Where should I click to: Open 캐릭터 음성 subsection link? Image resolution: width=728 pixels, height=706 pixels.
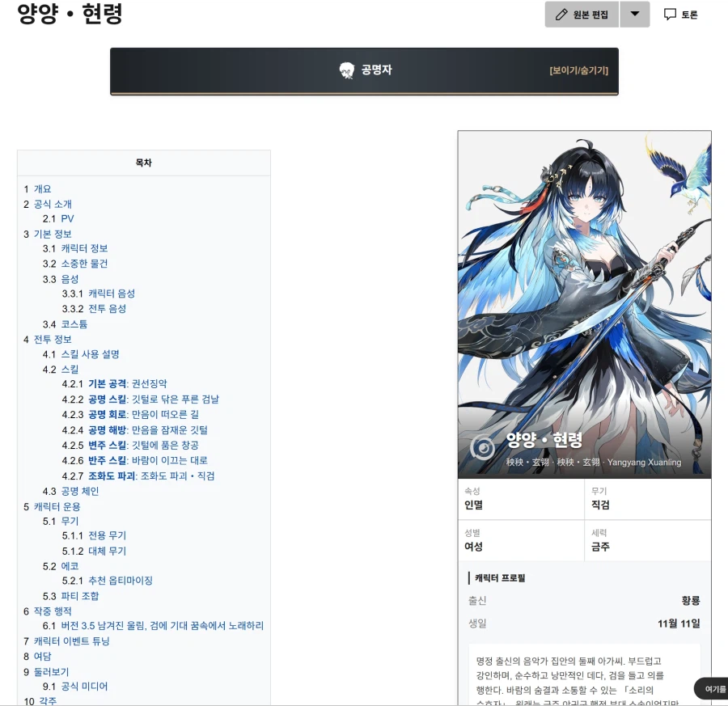tap(112, 294)
